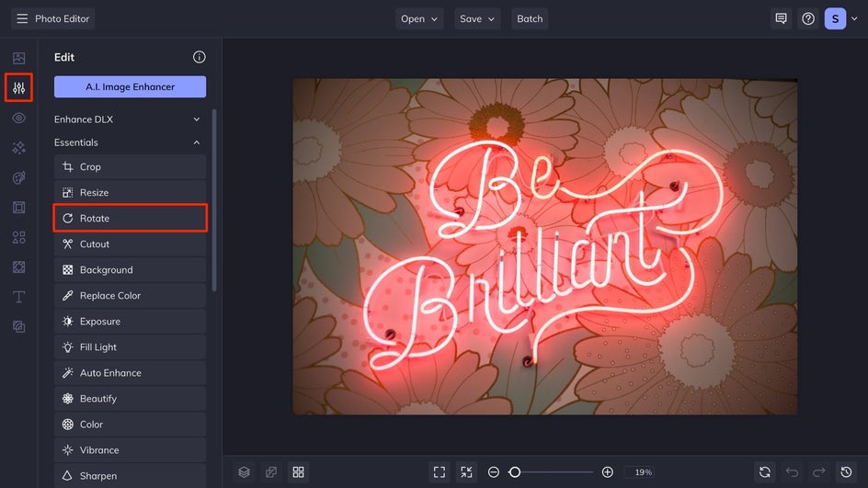Click the zoom in plus icon
This screenshot has height=488, width=868.
pos(607,472)
